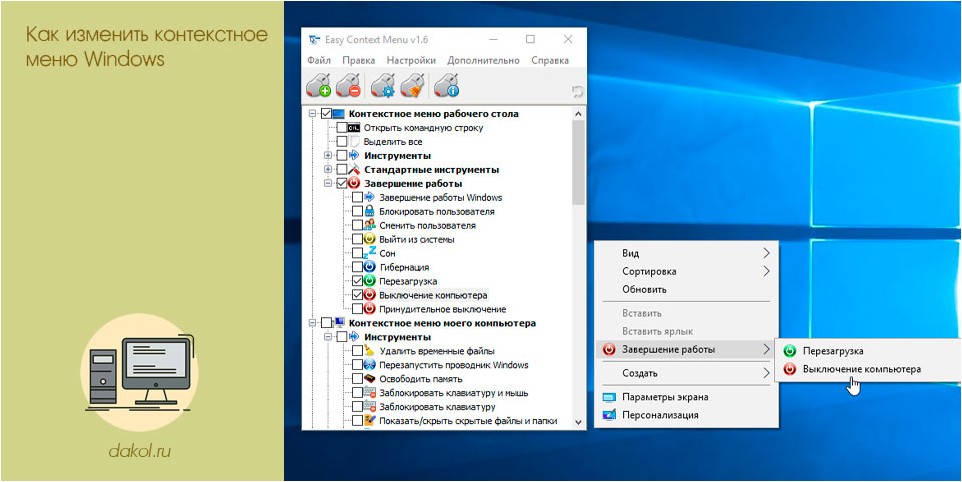Collapse Инструменты under Контекстное меню моего компьютера
Image resolution: width=962 pixels, height=482 pixels.
[328, 337]
